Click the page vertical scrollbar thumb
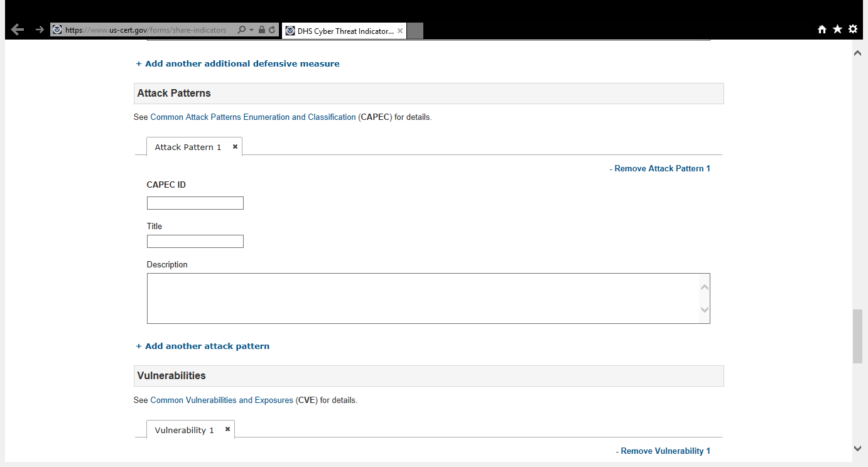This screenshot has width=868, height=467. coord(857,336)
